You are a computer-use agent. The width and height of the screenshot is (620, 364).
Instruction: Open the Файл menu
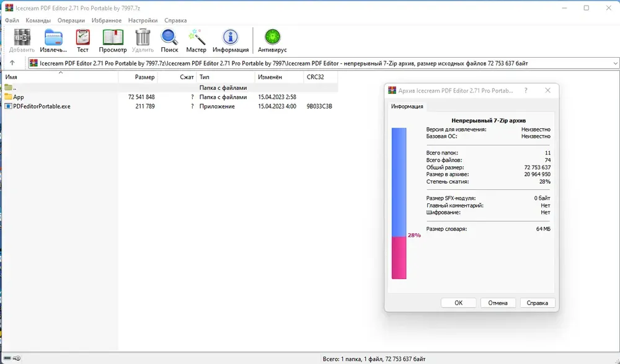(x=12, y=20)
